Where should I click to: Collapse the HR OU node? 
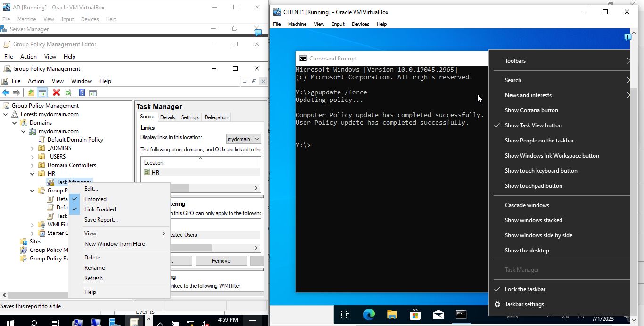pyautogui.click(x=33, y=174)
